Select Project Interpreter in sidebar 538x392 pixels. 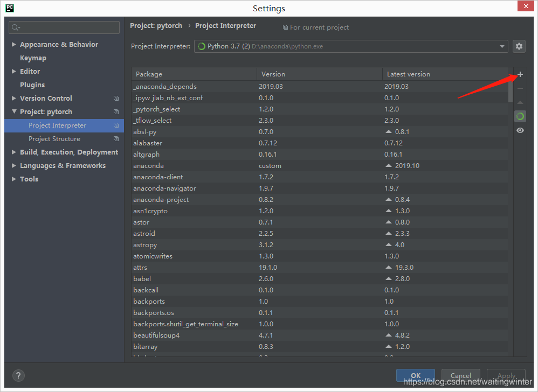click(x=64, y=125)
